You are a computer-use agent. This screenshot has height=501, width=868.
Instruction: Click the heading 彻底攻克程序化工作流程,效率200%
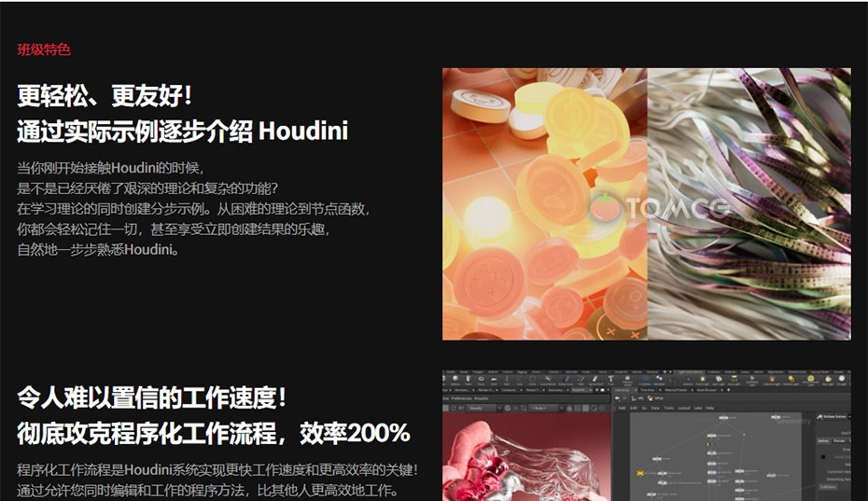214,434
